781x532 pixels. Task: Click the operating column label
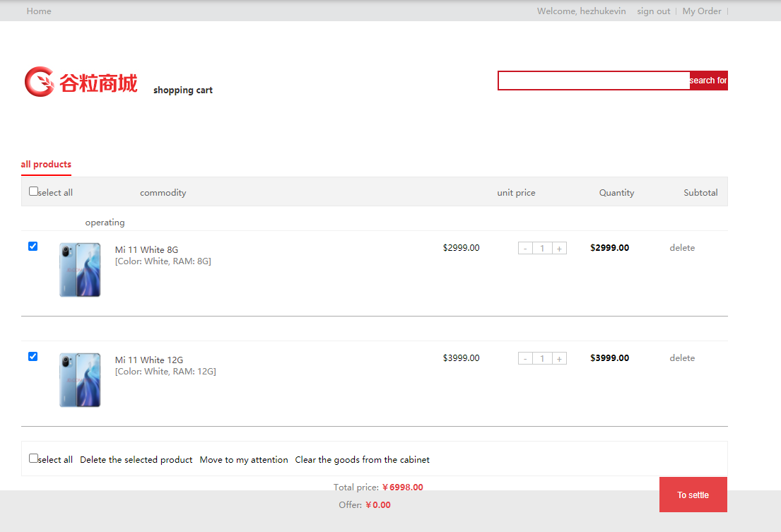coord(105,223)
